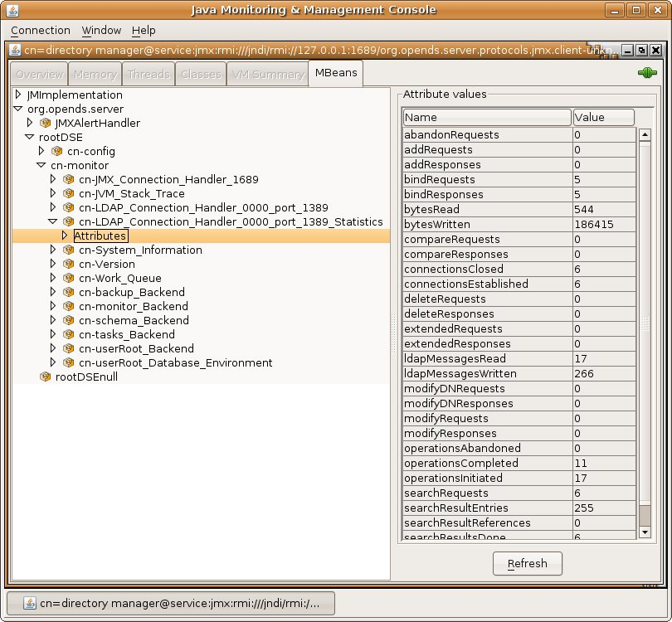
Task: Click the attribute table scrollbar down arrow
Action: pos(645,532)
